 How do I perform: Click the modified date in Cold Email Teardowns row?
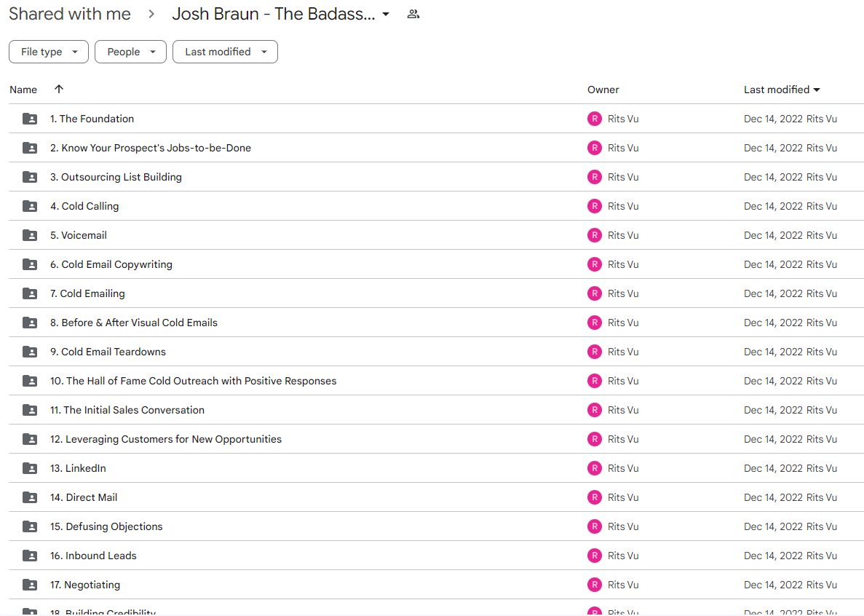pyautogui.click(x=773, y=352)
